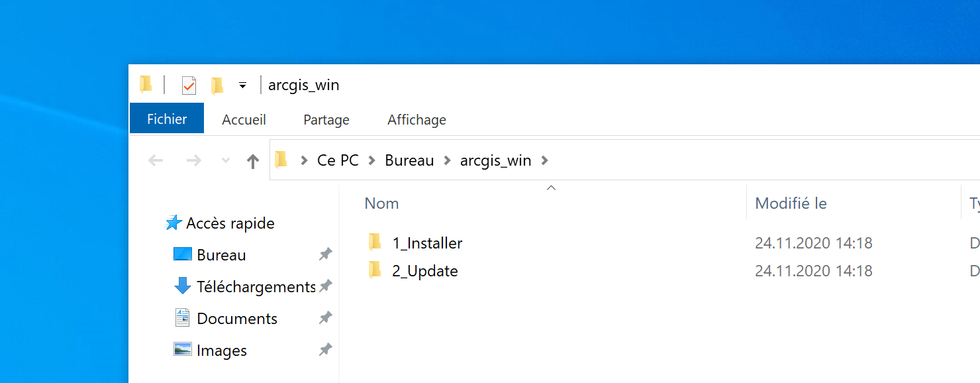This screenshot has width=980, height=383.
Task: Open the Fichier ribbon tab
Action: point(167,119)
